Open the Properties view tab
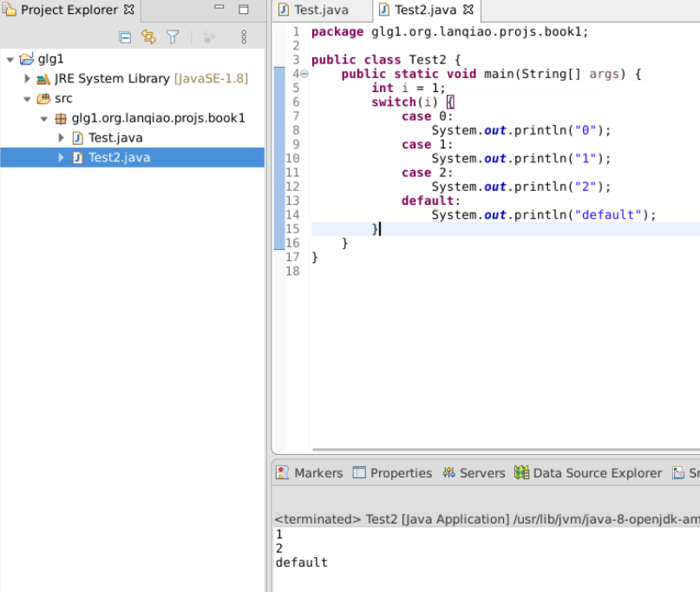The image size is (700, 592). (392, 473)
